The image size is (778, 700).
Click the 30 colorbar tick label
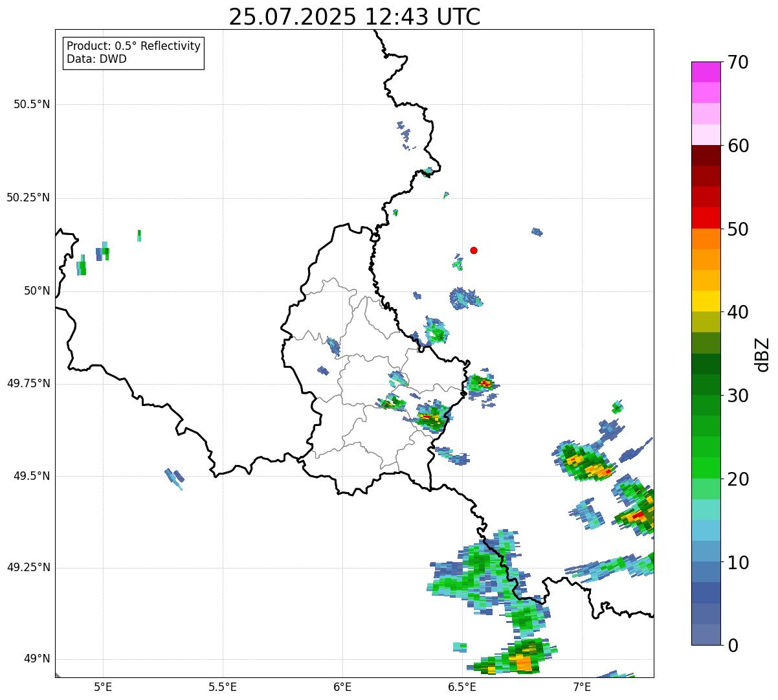(x=739, y=396)
